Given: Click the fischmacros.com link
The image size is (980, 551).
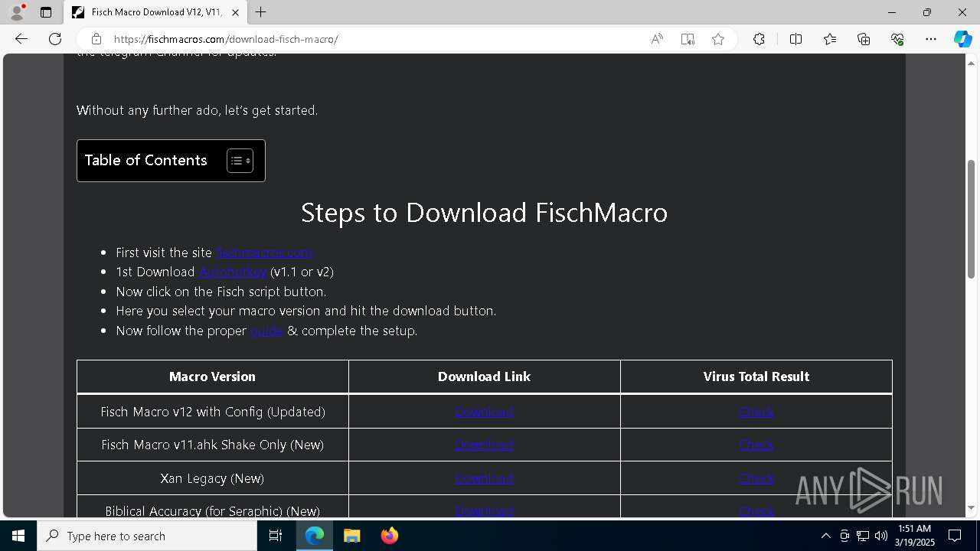Looking at the screenshot, I should [x=264, y=253].
